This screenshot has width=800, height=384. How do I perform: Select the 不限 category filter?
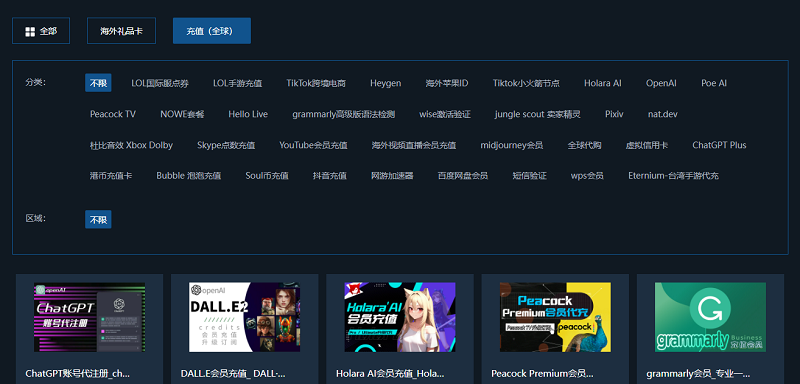(x=98, y=83)
